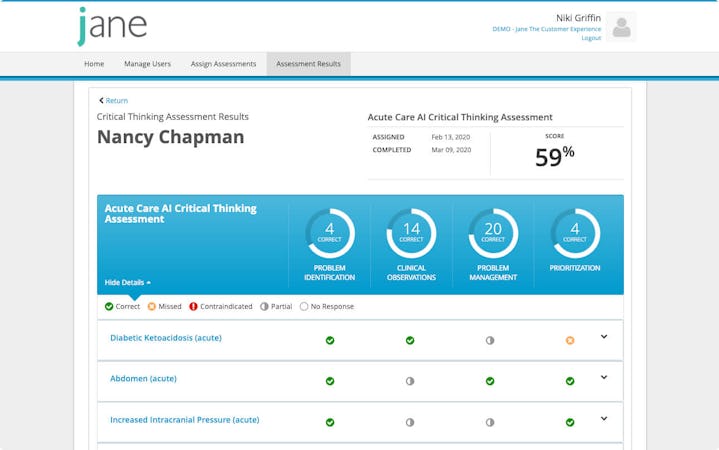Expand the Increased Intracranial Pressure row chevron

(604, 419)
